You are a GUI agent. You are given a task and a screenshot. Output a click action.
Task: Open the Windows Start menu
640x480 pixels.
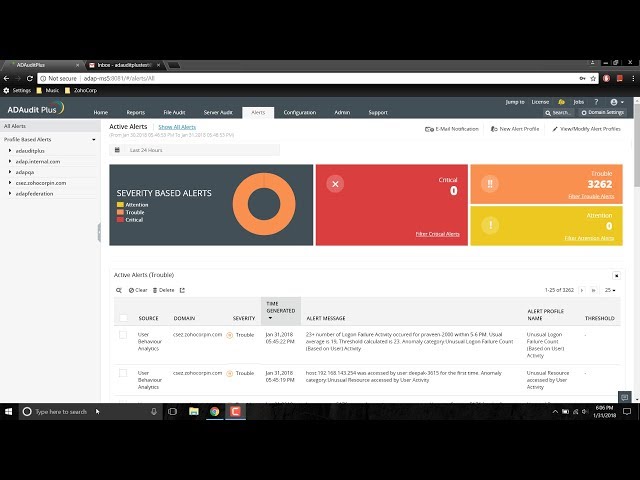pyautogui.click(x=8, y=411)
